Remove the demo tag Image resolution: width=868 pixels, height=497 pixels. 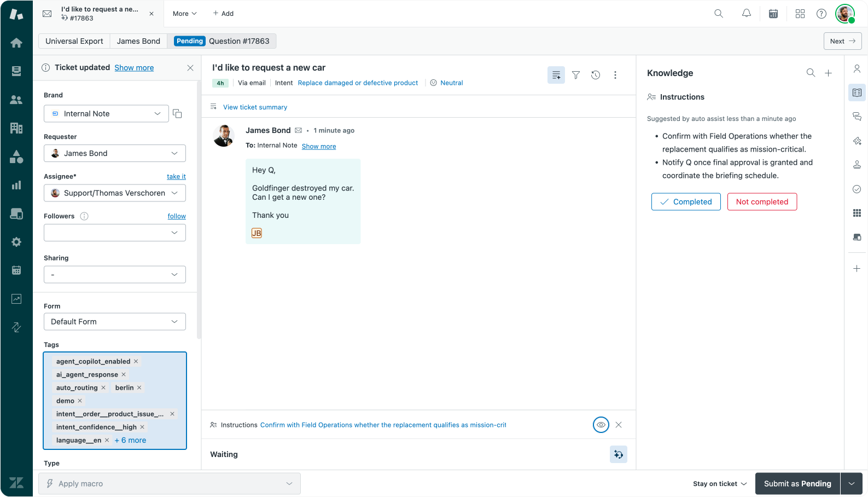coord(80,401)
